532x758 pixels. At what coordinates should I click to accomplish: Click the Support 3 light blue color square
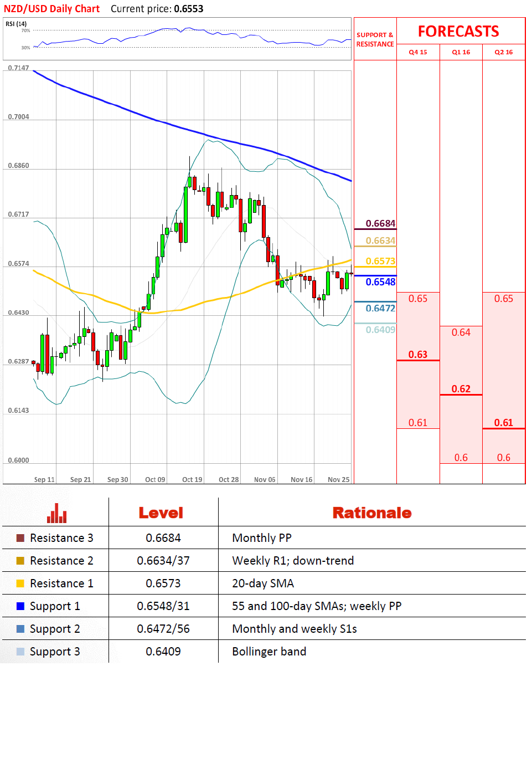20,652
